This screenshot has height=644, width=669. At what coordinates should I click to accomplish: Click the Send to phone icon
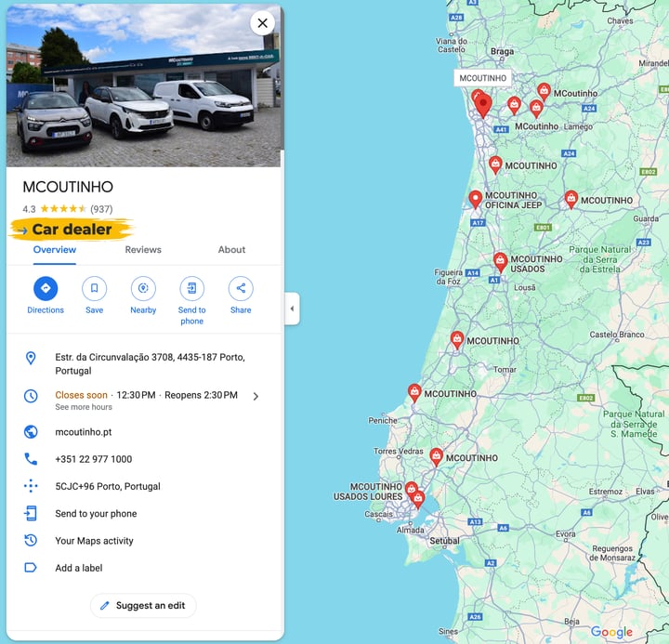192,288
